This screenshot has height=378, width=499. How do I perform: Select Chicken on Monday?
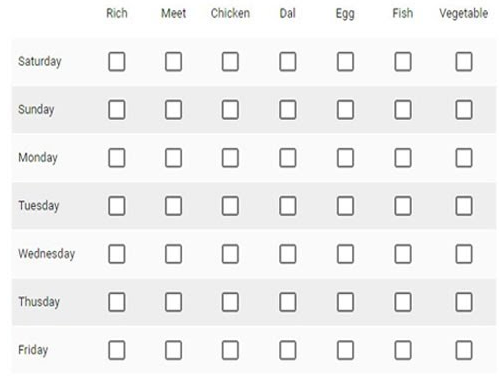230,158
